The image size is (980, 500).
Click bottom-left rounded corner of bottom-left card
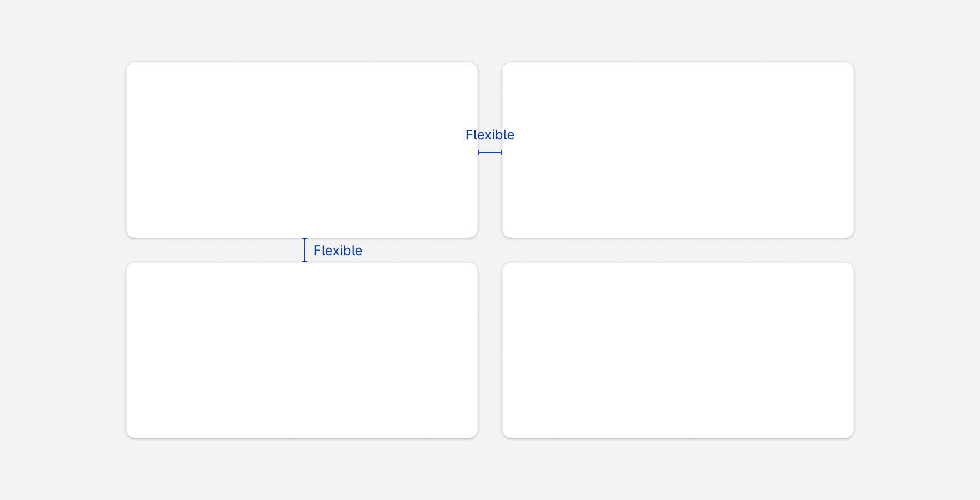[x=129, y=434]
